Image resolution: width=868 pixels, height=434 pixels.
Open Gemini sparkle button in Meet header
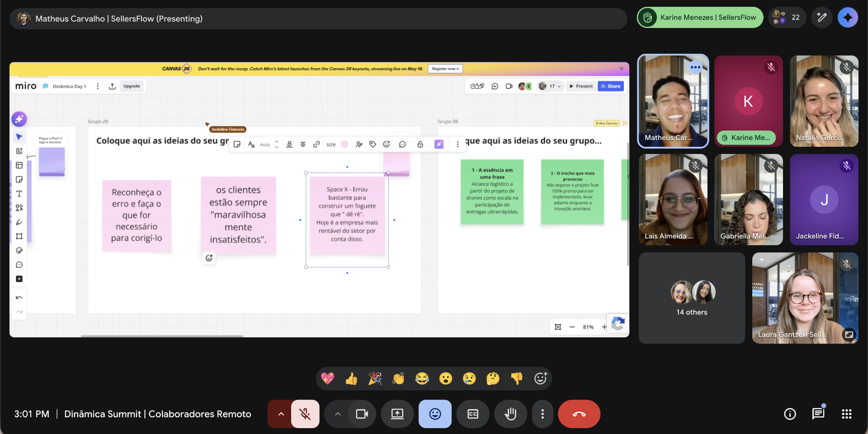(848, 18)
